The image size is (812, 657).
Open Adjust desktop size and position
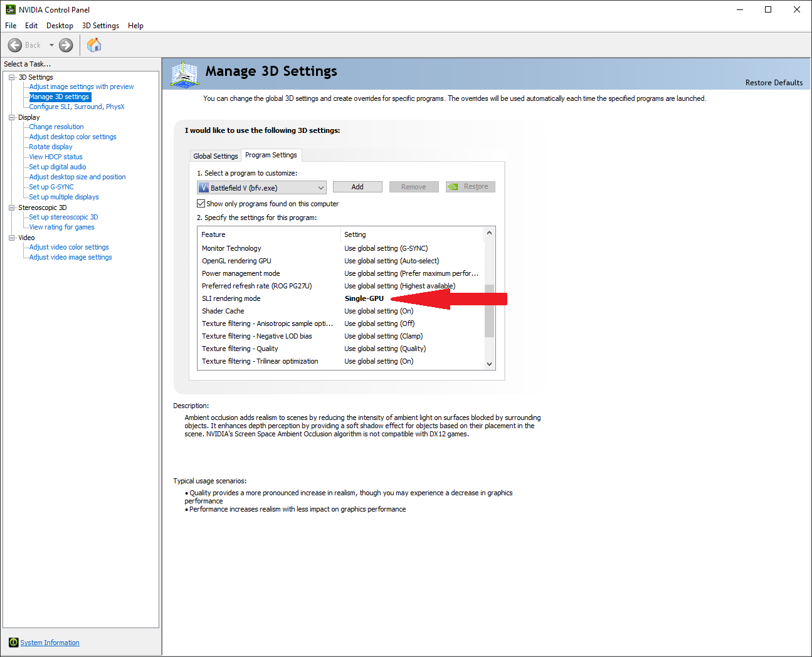pos(77,177)
